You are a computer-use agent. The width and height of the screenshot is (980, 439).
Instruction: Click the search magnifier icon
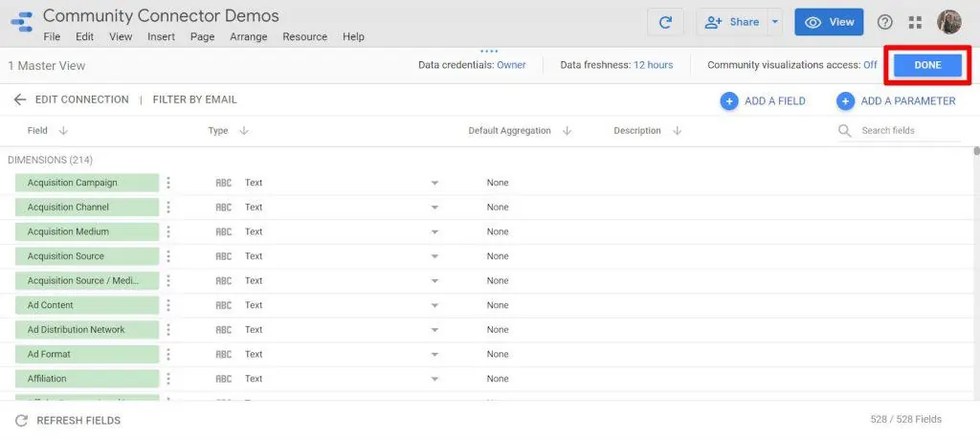click(845, 130)
